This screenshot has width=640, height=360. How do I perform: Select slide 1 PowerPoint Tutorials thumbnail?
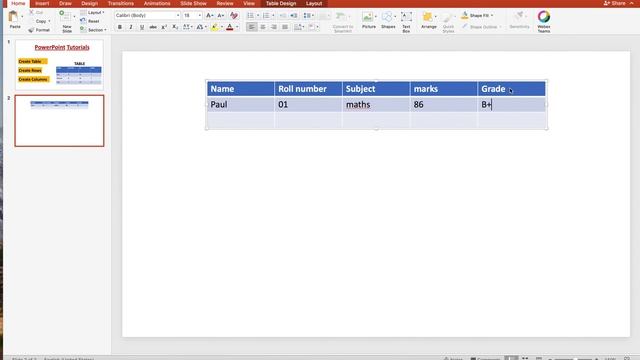(60, 65)
